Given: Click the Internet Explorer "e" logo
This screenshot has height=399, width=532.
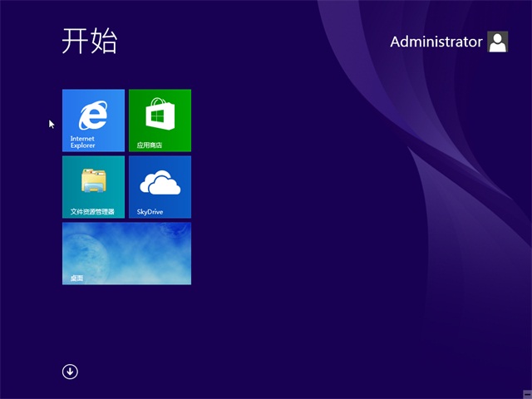Looking at the screenshot, I should point(93,115).
